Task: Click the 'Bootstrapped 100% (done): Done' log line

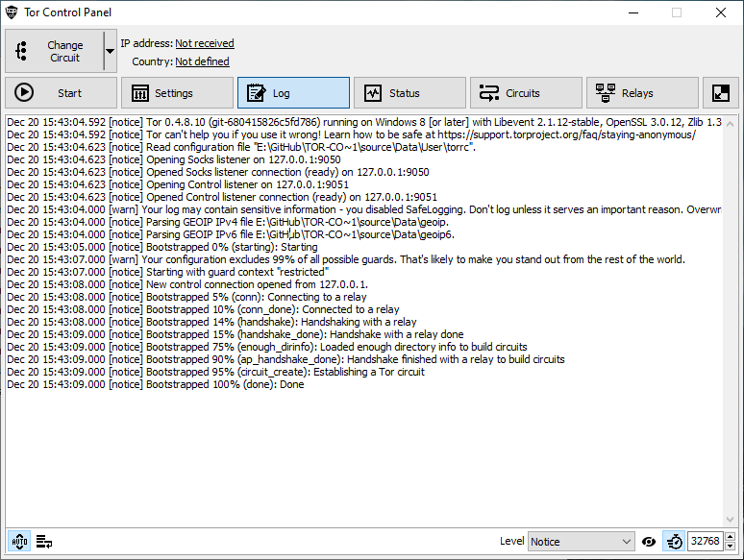Action: [x=156, y=384]
